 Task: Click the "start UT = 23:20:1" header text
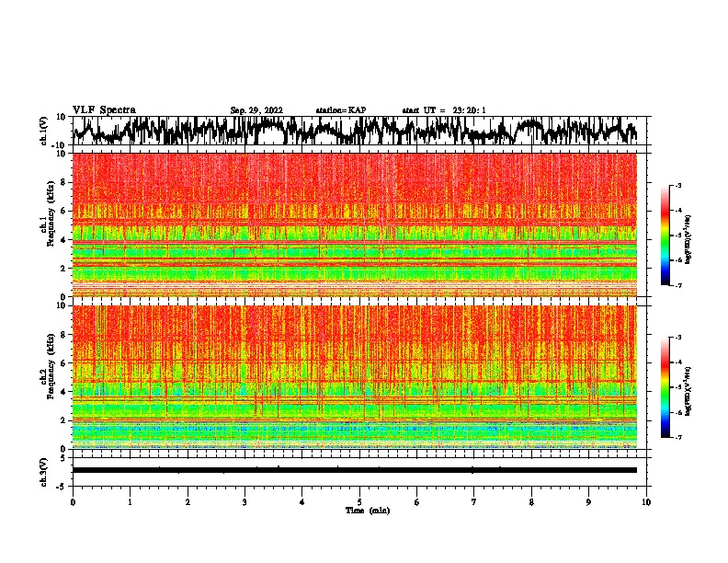[x=444, y=110]
